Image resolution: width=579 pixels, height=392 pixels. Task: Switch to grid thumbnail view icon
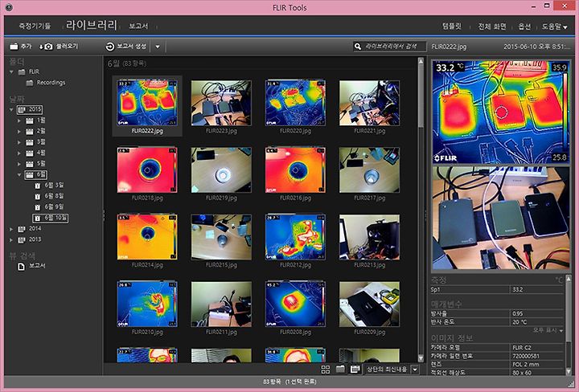(x=326, y=370)
